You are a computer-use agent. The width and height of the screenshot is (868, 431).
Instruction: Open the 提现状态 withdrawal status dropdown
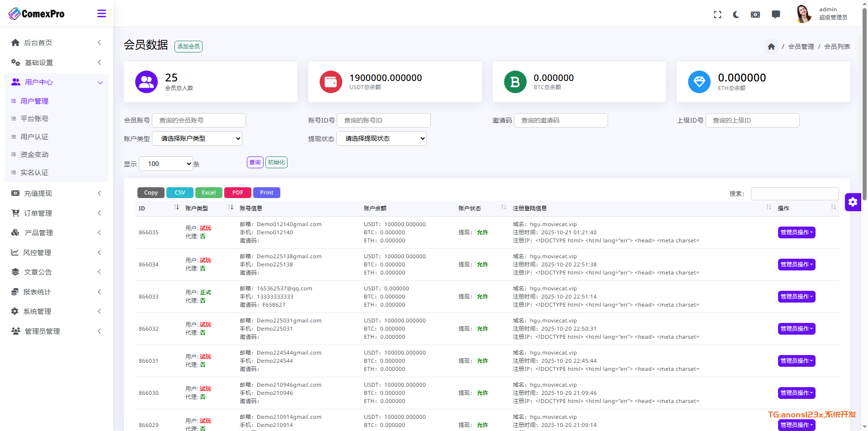(x=382, y=138)
